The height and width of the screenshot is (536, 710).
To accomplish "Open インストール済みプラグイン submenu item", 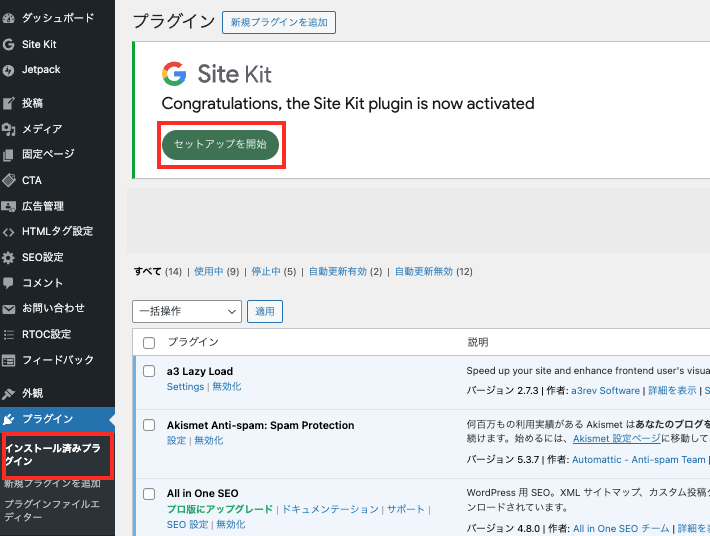I will [53, 455].
